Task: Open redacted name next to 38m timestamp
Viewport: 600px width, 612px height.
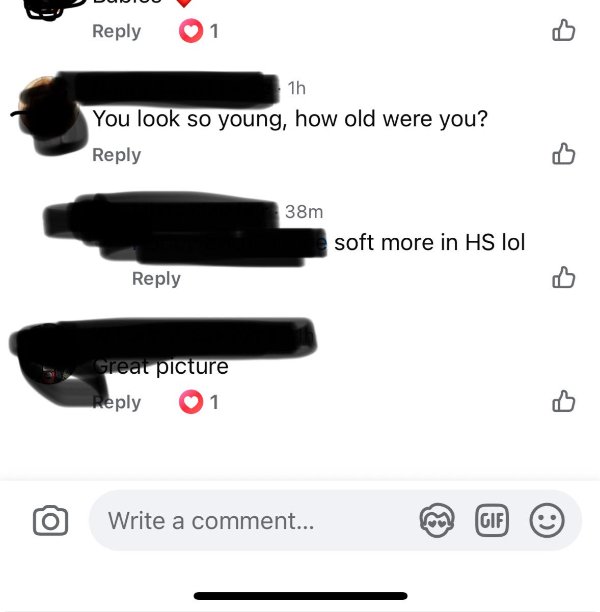Action: (x=162, y=213)
